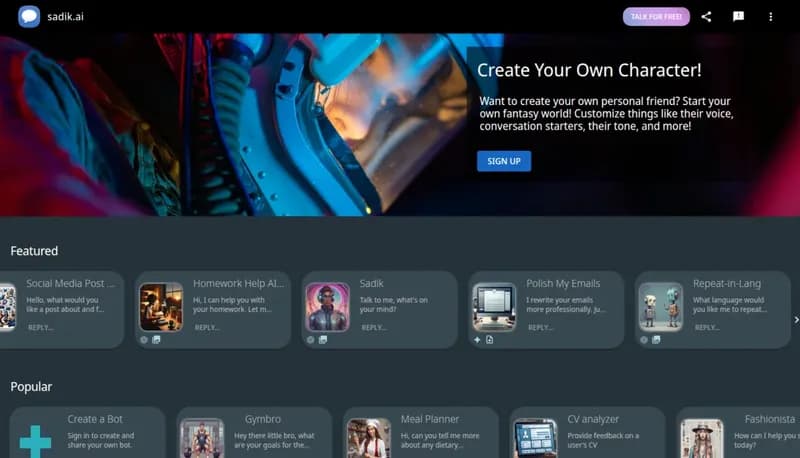Click REPLY on Social Media Post card
800x458 pixels.
click(40, 327)
